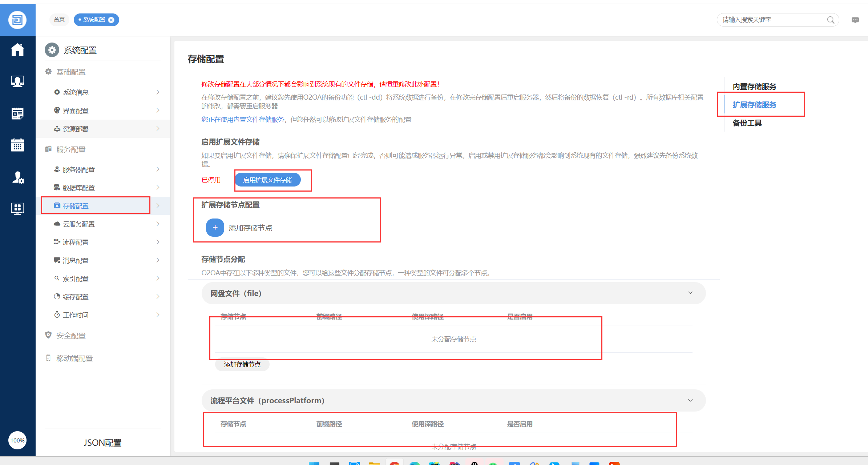Collapse 网盘文件 (file) section chevron
The image size is (868, 465).
[x=690, y=293]
